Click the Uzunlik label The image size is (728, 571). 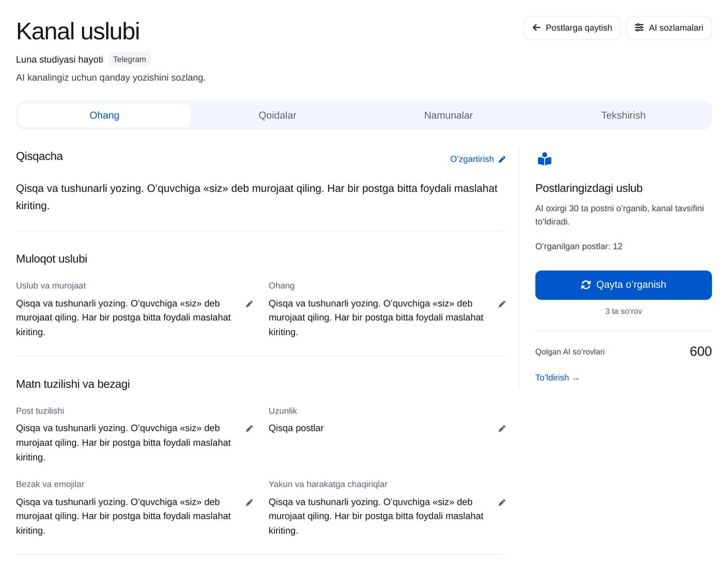[x=283, y=411]
